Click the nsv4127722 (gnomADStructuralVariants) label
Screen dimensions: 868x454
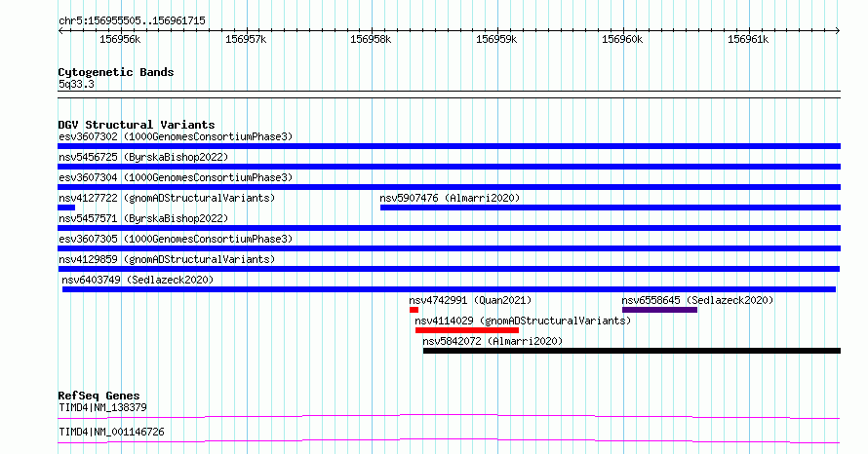point(167,198)
